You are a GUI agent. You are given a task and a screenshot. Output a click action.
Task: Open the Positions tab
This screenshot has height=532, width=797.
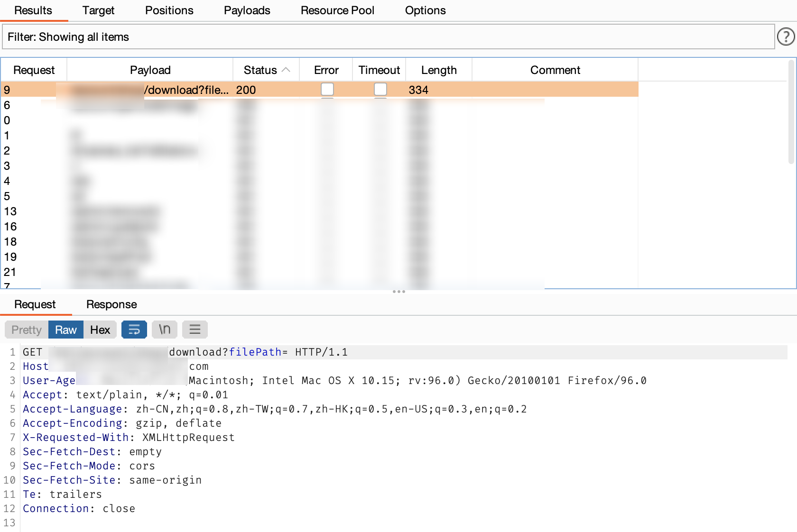pyautogui.click(x=169, y=10)
